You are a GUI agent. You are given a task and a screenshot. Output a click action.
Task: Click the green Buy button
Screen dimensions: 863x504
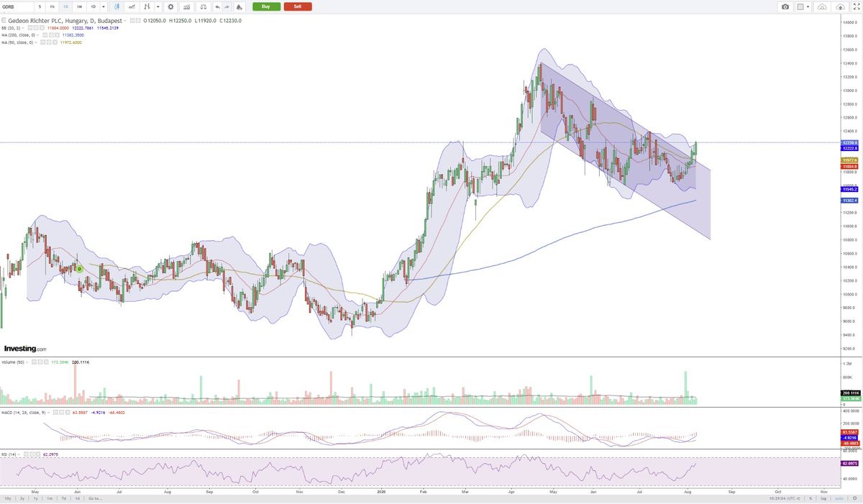266,6
